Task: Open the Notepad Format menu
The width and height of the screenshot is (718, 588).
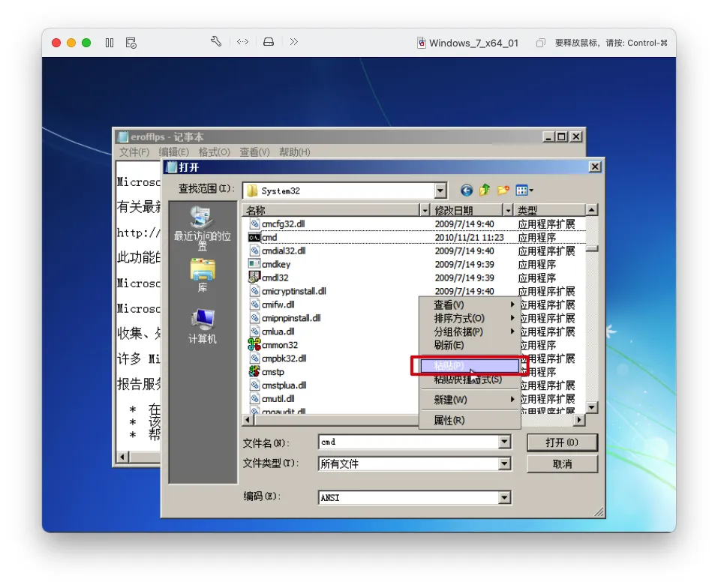Action: (x=215, y=151)
